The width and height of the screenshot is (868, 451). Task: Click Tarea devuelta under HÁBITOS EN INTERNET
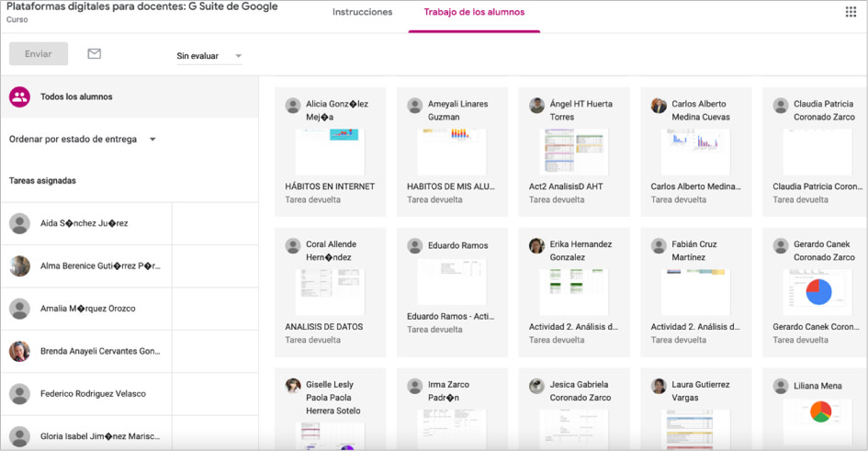[313, 199]
